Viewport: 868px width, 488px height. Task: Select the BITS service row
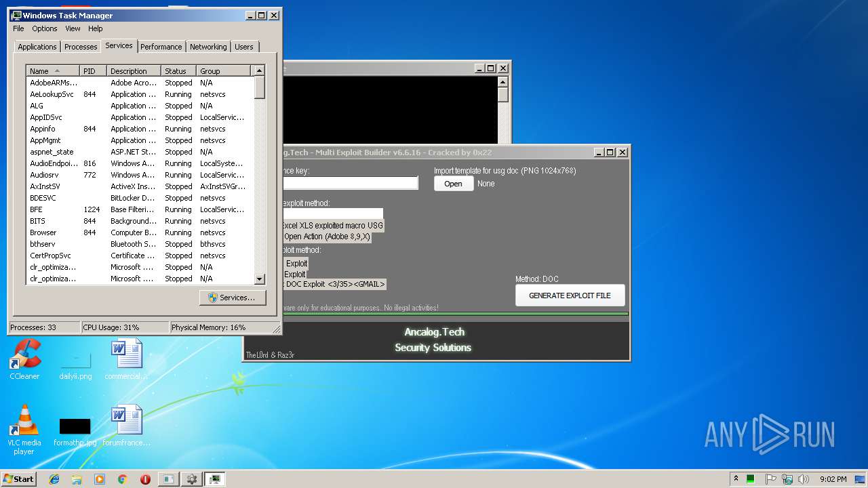[x=140, y=221]
